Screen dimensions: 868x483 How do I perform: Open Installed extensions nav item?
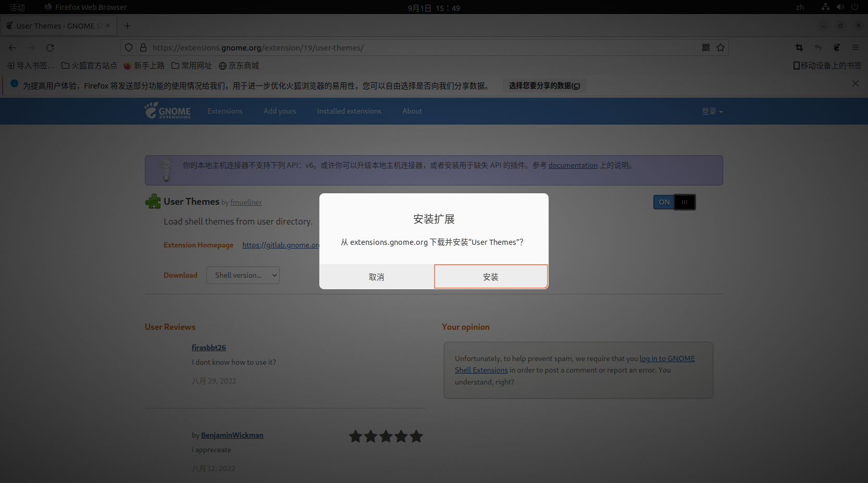pos(349,111)
